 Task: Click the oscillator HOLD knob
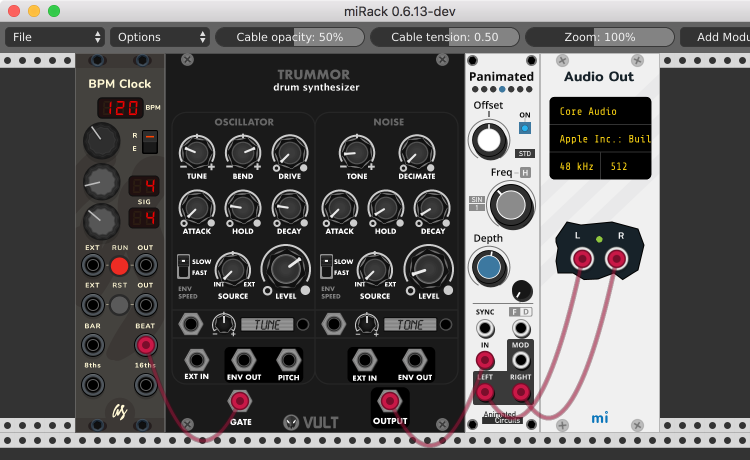coord(243,208)
